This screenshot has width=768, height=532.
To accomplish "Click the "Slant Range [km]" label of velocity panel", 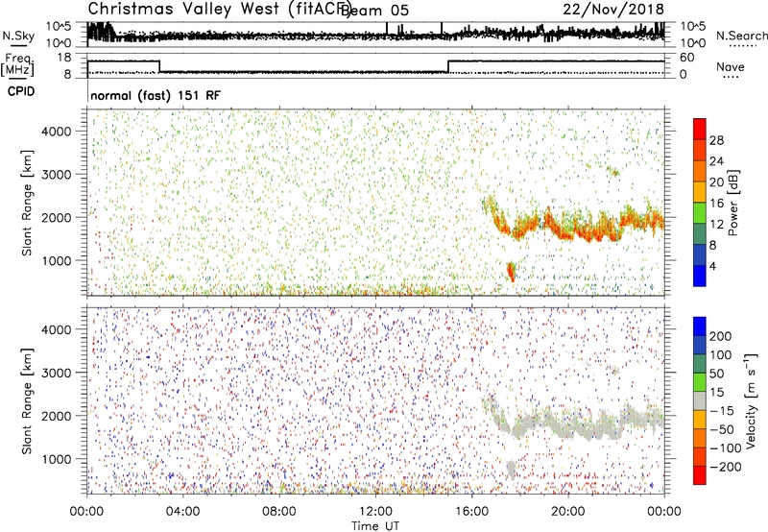I will click(28, 401).
